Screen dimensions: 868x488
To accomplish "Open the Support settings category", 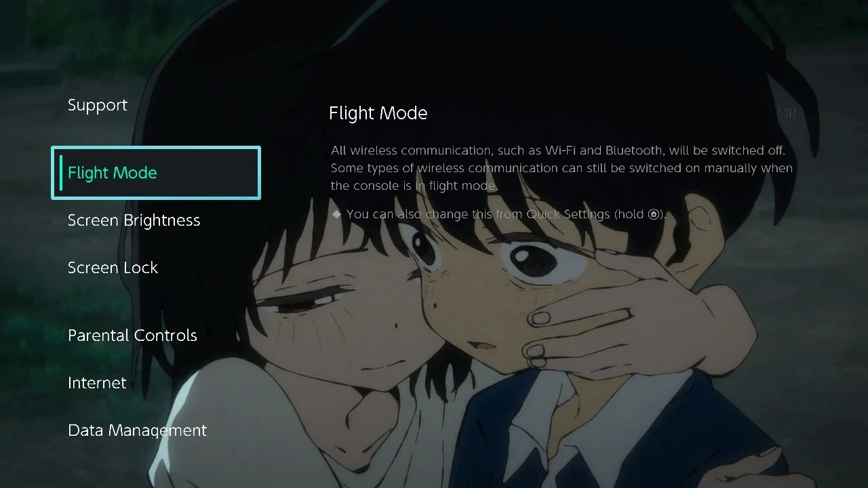I will pyautogui.click(x=98, y=105).
